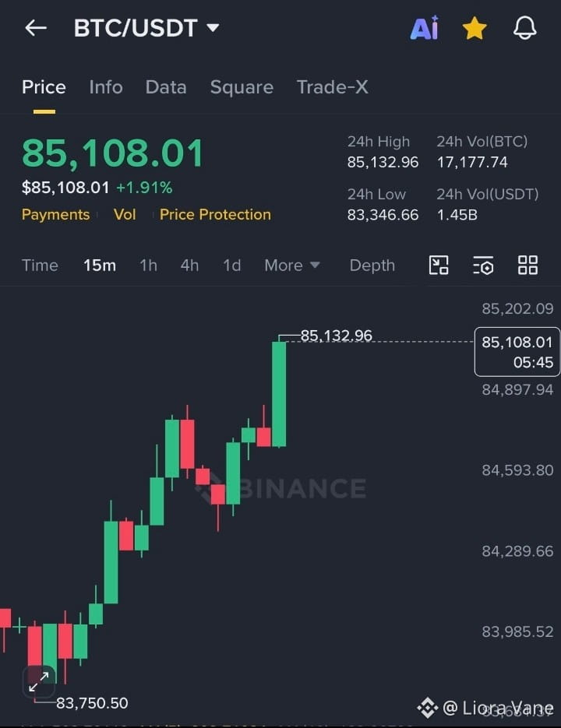Screen dimensions: 561x728
Task: Open the AI assistant icon
Action: click(x=424, y=28)
